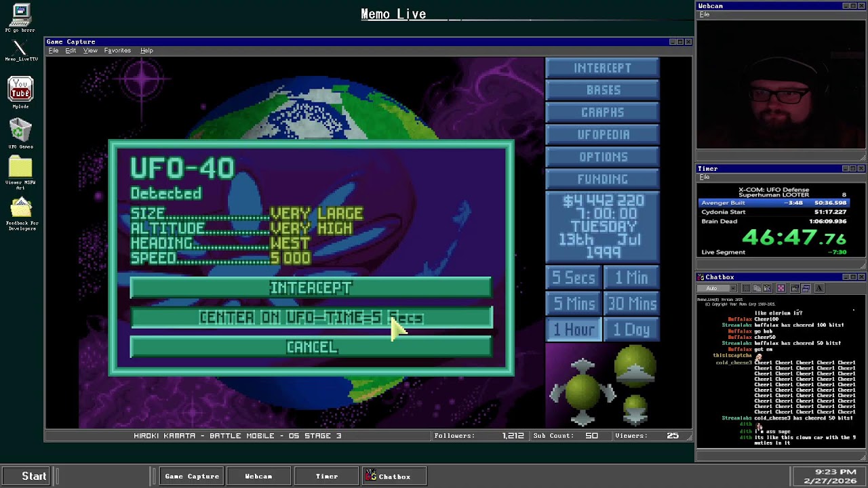Image resolution: width=868 pixels, height=488 pixels.
Task: Set time speed to 5 Secs
Action: click(574, 278)
